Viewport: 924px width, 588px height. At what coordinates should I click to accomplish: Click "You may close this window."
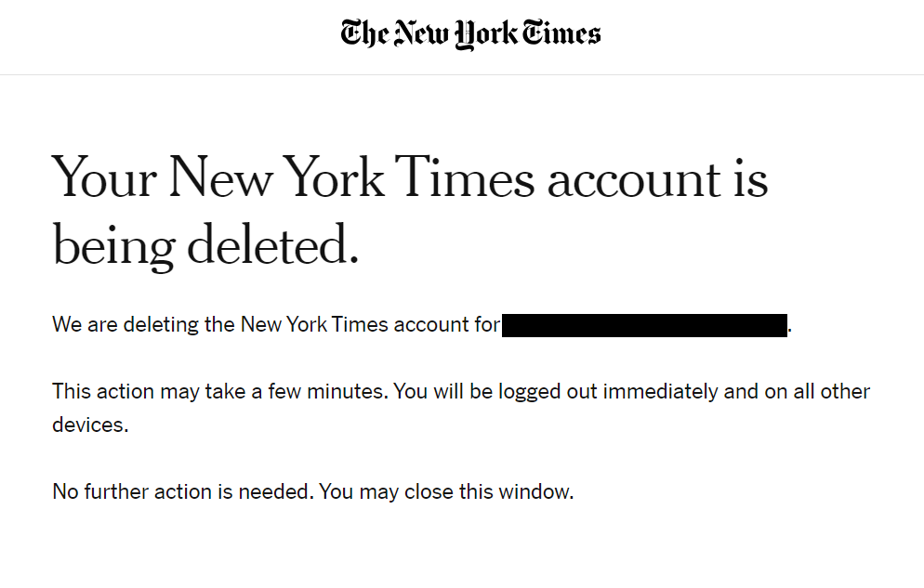coord(446,491)
